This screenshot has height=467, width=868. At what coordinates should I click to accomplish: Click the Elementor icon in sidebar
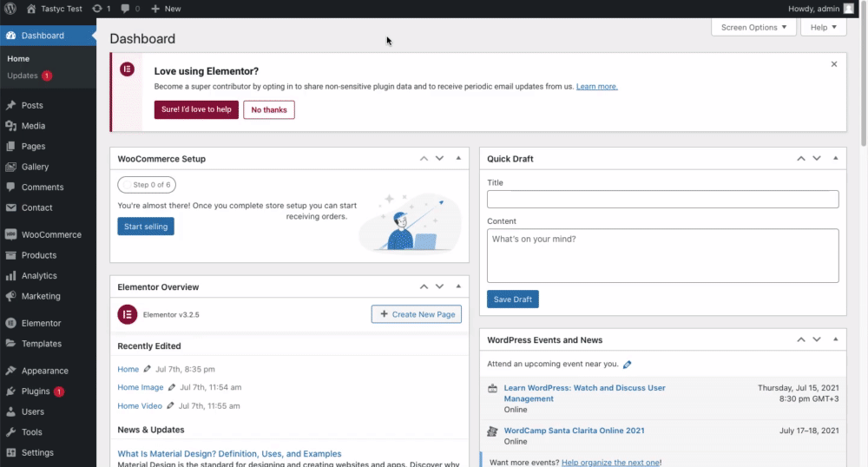10,323
